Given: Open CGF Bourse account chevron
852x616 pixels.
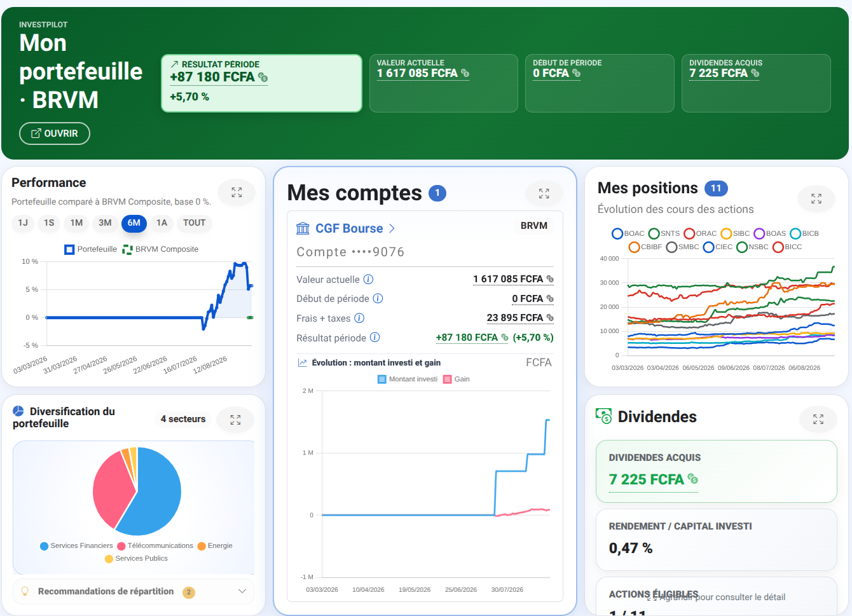Looking at the screenshot, I should (392, 228).
